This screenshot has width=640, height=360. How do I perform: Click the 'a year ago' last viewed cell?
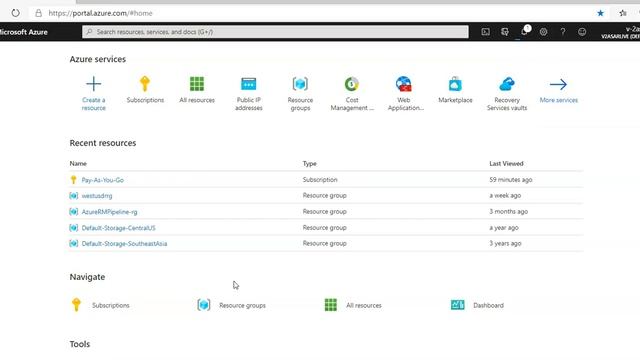pos(504,227)
